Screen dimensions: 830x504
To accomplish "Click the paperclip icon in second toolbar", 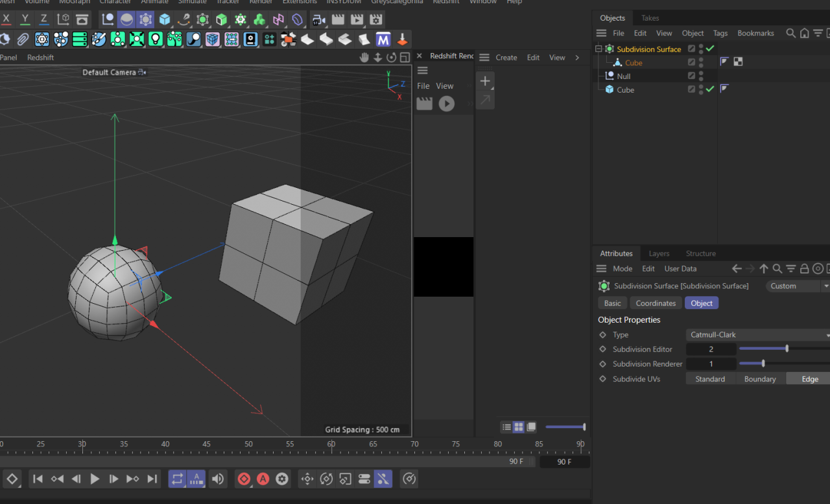I will coord(23,40).
